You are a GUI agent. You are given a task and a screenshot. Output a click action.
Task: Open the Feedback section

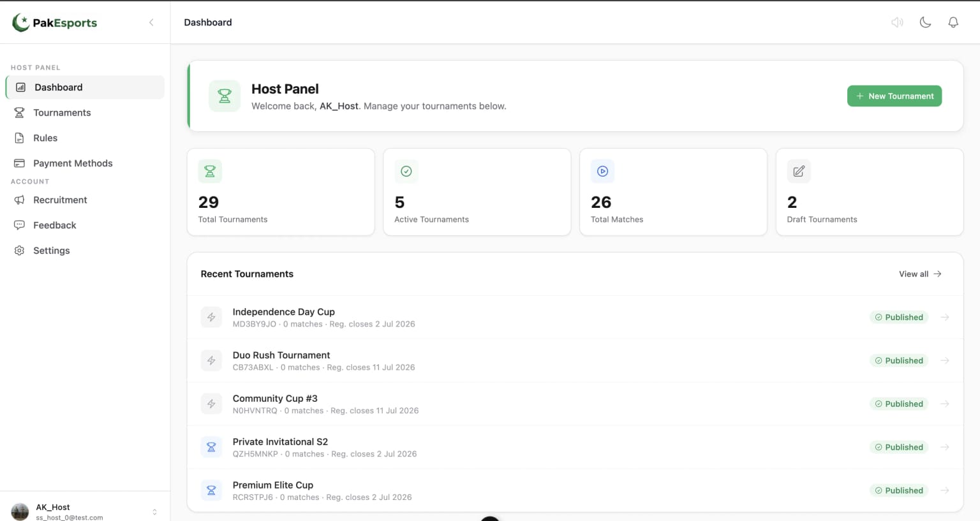pos(85,225)
